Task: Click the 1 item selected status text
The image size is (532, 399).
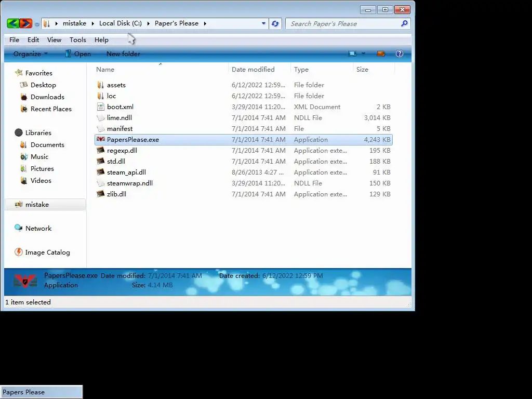Action: (28, 302)
